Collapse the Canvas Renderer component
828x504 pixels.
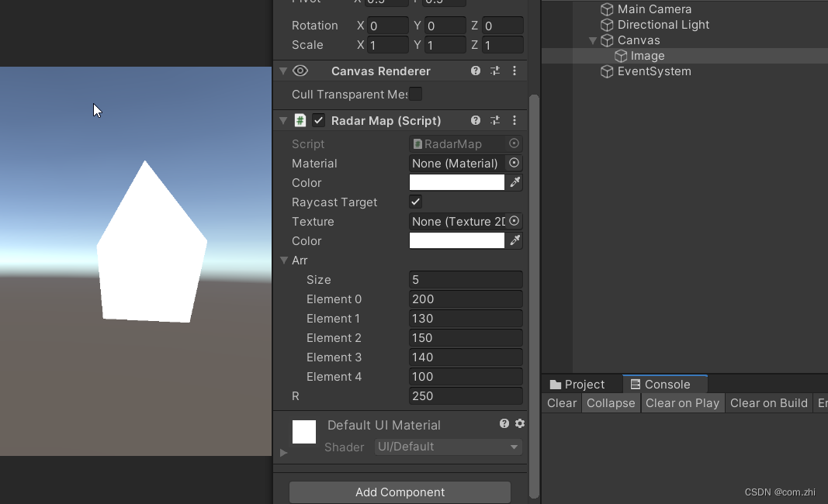pyautogui.click(x=283, y=71)
